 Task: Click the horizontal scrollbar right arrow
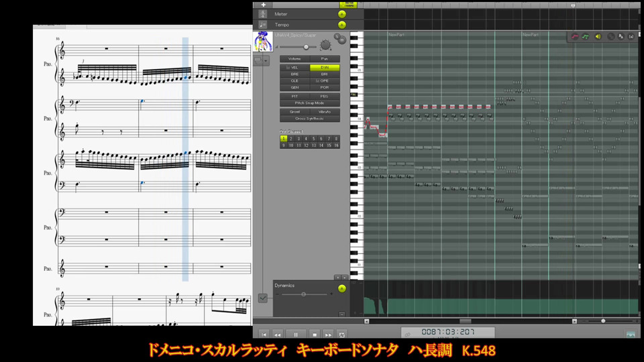tap(575, 321)
